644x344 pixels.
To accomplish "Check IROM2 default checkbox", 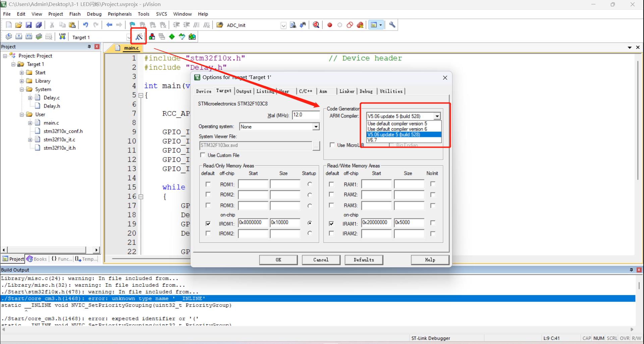I will 208,233.
